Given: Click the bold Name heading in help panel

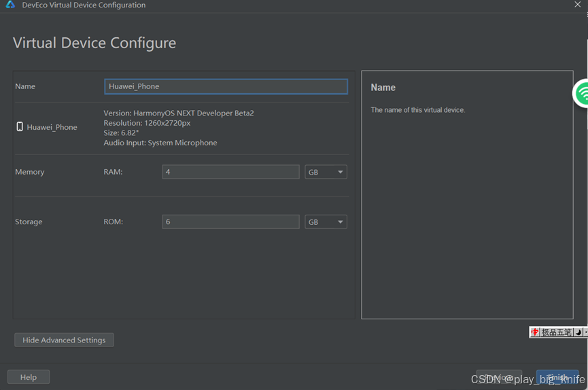Looking at the screenshot, I should 383,88.
